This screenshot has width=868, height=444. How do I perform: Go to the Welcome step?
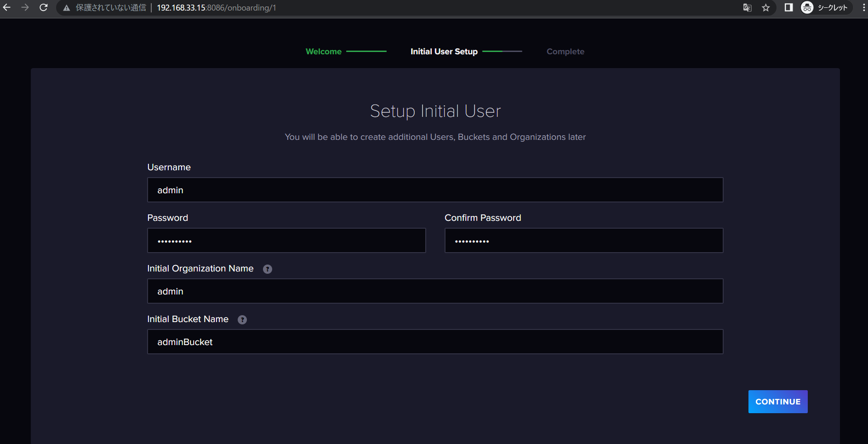pyautogui.click(x=323, y=52)
